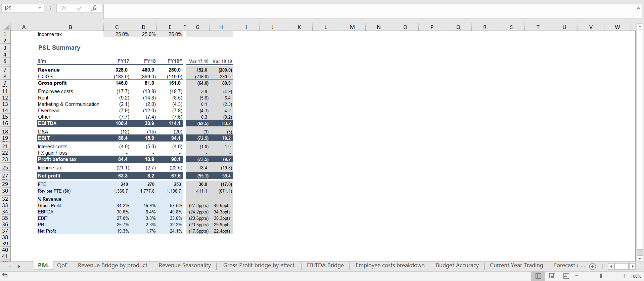The width and height of the screenshot is (644, 281).
Task: Click horizontal scrollbar right arrow
Action: 633,266
